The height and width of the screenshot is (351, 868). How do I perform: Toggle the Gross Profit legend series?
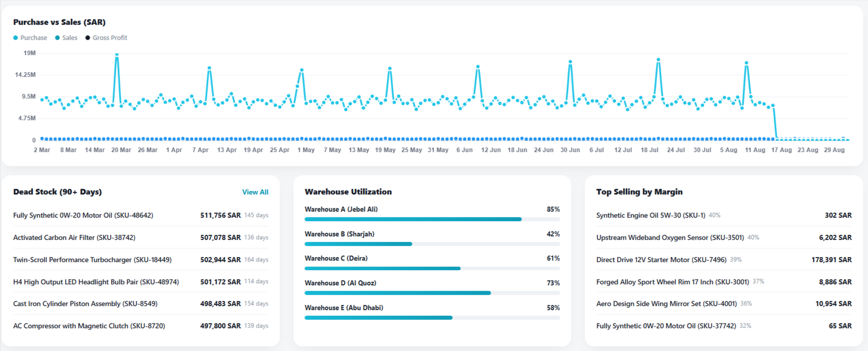coord(106,38)
